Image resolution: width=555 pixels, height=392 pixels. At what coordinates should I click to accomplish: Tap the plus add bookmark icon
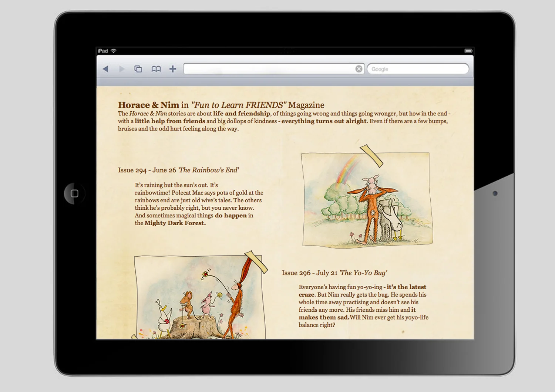(173, 69)
